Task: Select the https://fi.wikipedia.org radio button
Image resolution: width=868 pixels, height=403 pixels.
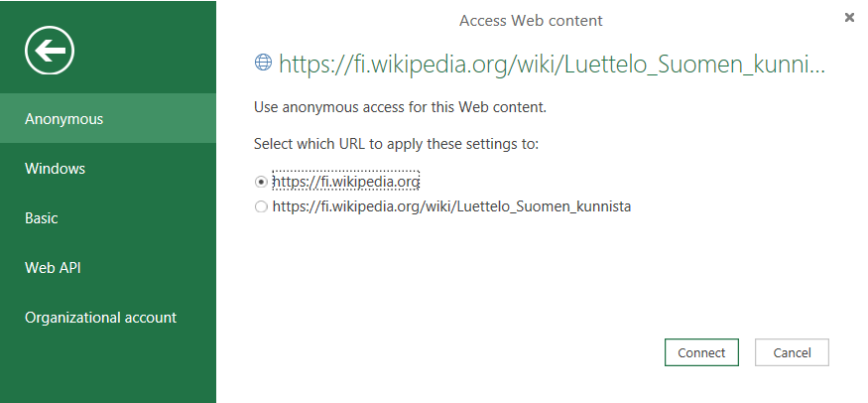Action: click(x=261, y=182)
